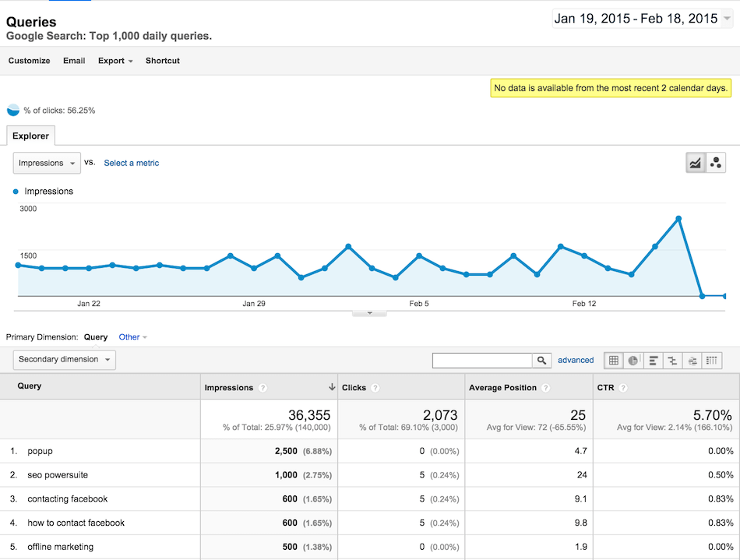This screenshot has width=740, height=560.
Task: Open the performance bar view
Action: [653, 361]
